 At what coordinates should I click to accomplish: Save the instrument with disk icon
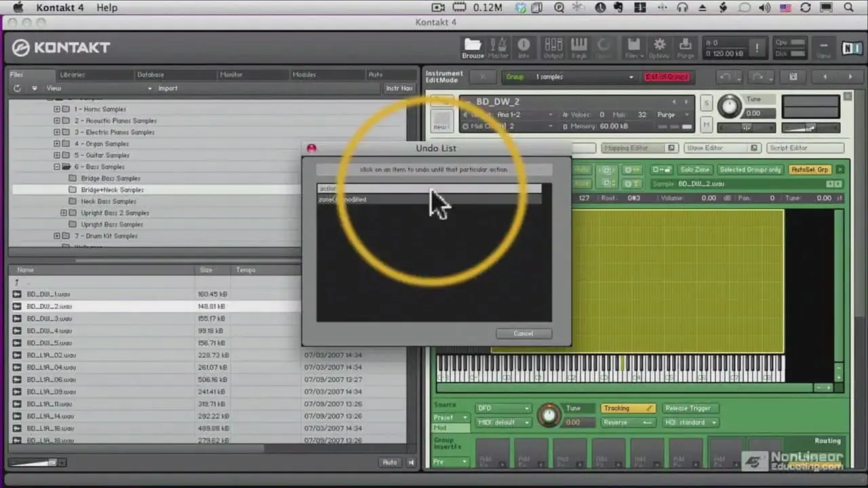point(793,77)
